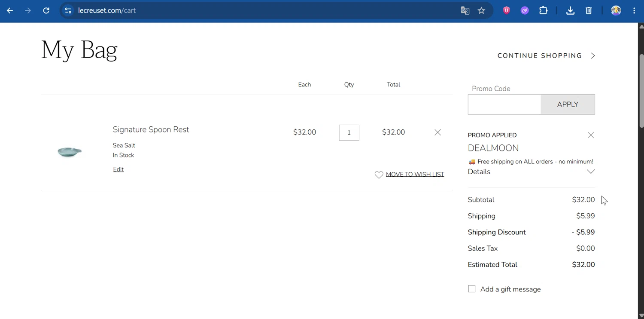Focus the Promo Code input field
The height and width of the screenshot is (319, 644).
tap(504, 104)
